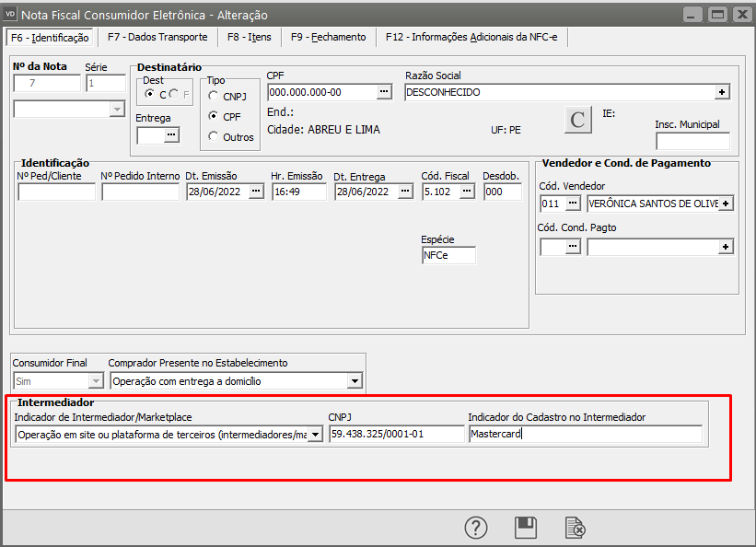
Task: Open CPF lookup ellipsis button
Action: pyautogui.click(x=384, y=92)
